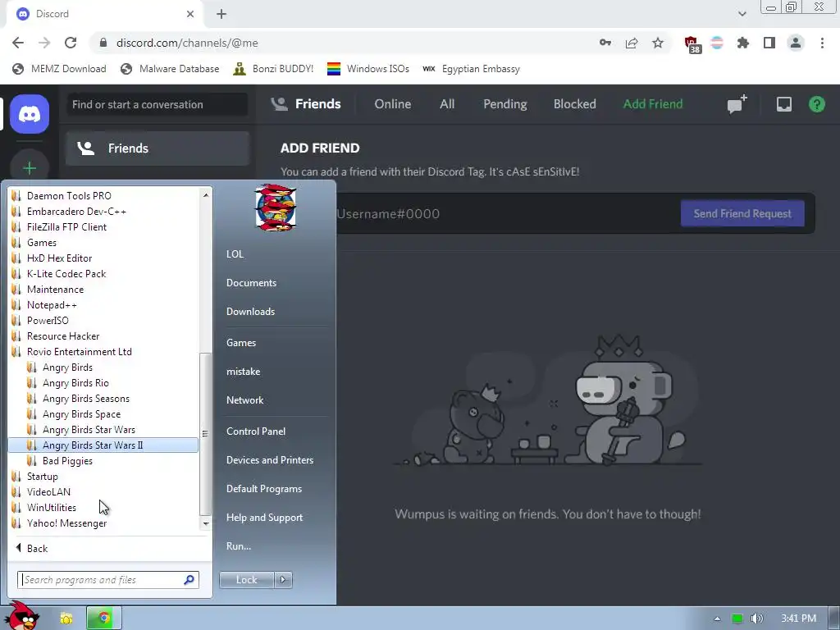Screen dimensions: 840x630
Task: Open Control Panel from Start menu
Action: click(256, 431)
